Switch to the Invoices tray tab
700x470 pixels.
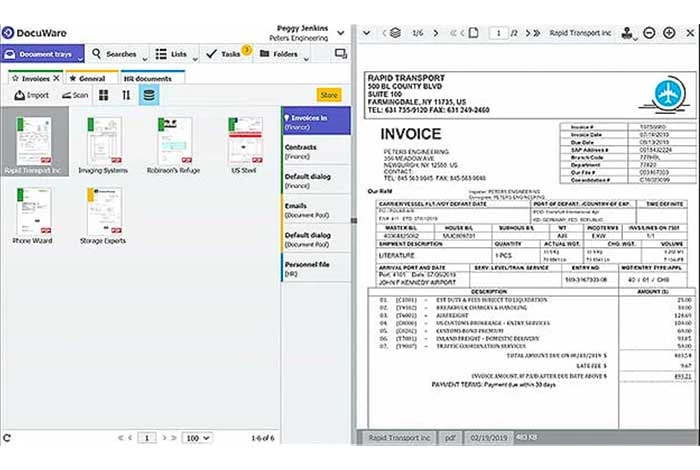tap(36, 79)
